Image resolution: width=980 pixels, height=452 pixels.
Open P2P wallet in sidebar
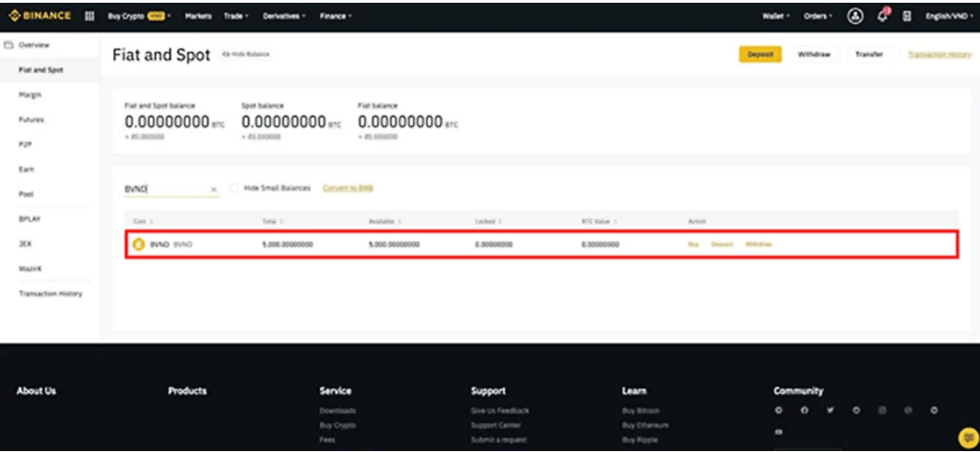pyautogui.click(x=25, y=144)
